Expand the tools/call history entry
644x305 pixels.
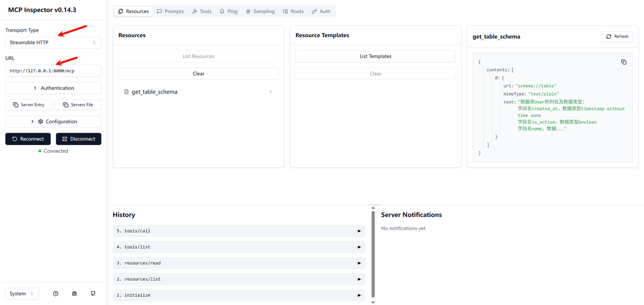point(238,231)
